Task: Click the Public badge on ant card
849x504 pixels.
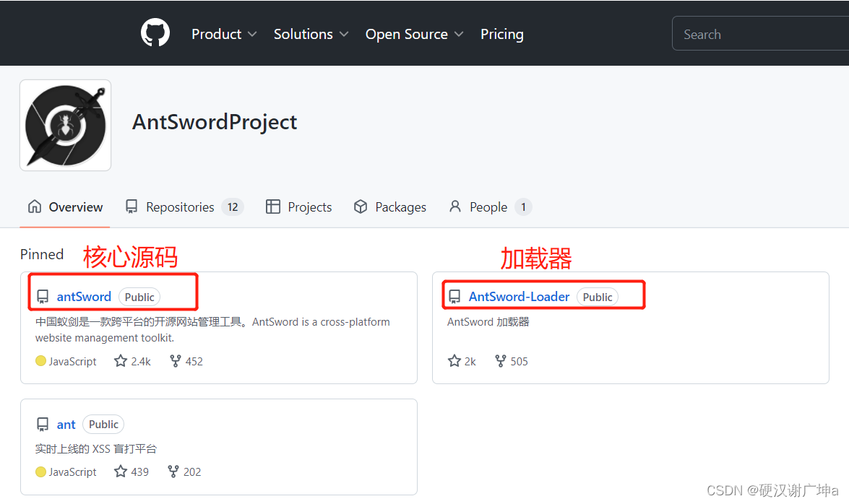Action: pos(103,425)
